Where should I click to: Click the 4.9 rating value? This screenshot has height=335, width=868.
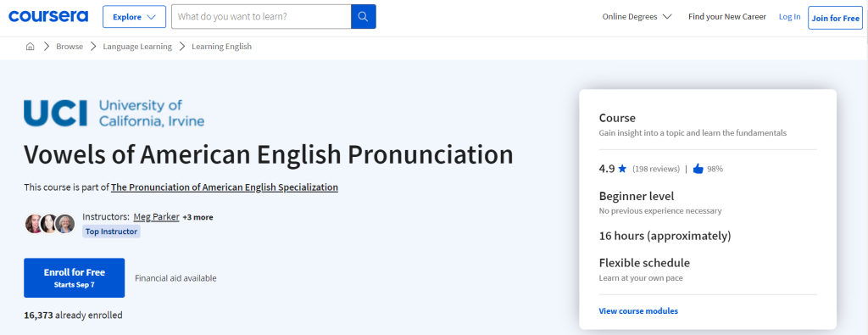(x=607, y=169)
